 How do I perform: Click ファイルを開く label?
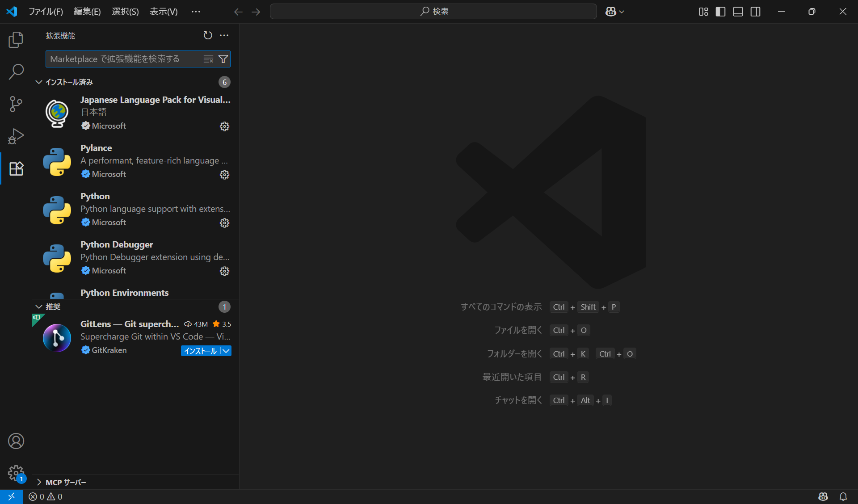pos(518,330)
